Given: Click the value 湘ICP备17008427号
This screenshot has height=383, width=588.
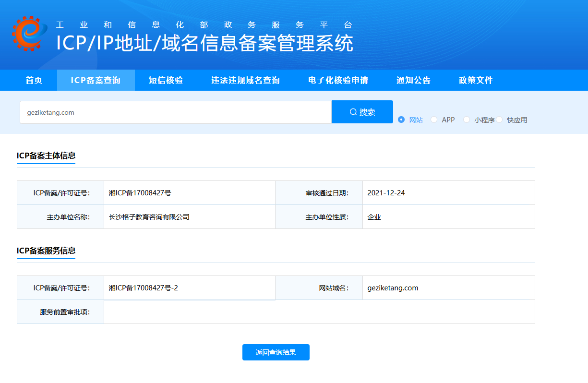Looking at the screenshot, I should tap(140, 193).
